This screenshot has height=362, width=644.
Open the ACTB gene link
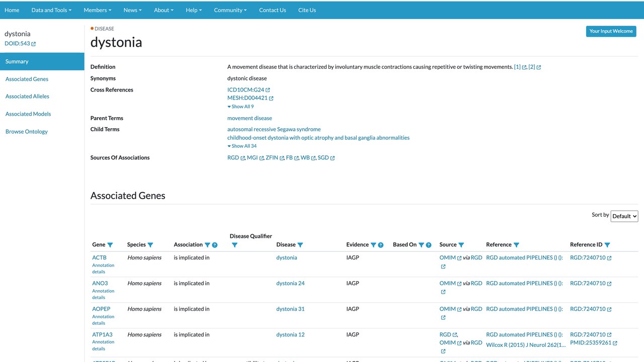click(x=99, y=257)
